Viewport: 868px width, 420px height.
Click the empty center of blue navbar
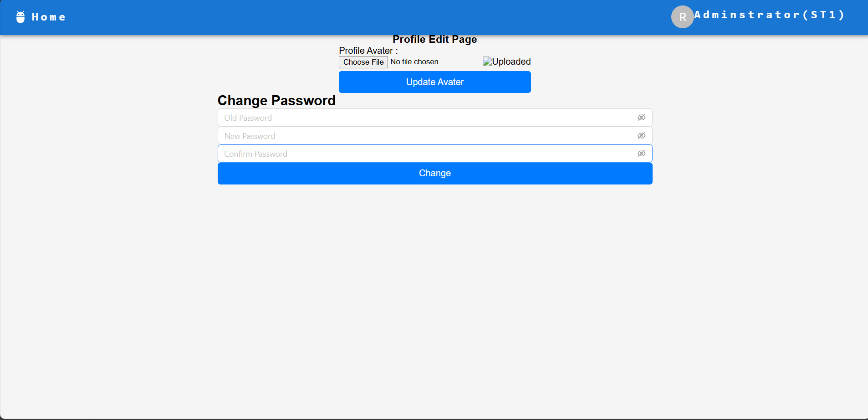coord(364,17)
